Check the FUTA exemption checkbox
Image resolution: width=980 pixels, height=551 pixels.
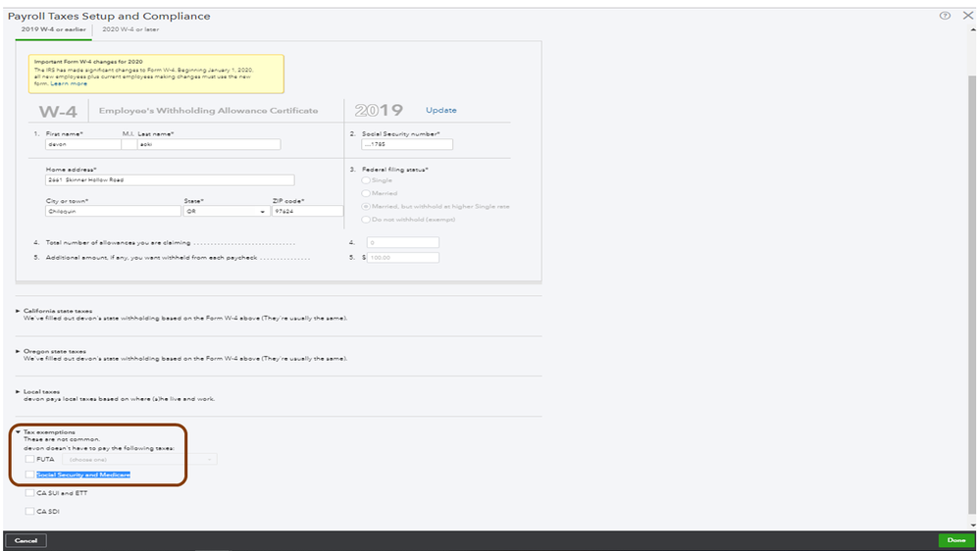click(x=29, y=459)
